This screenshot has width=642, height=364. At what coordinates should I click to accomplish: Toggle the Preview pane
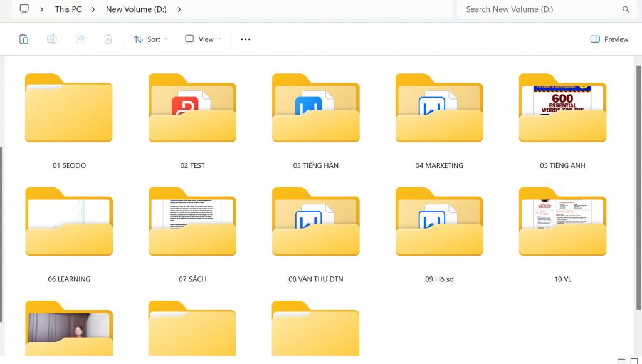coord(608,39)
